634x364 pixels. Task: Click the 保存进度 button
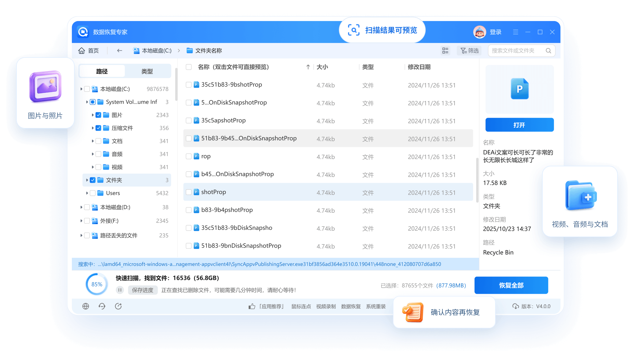click(x=143, y=290)
